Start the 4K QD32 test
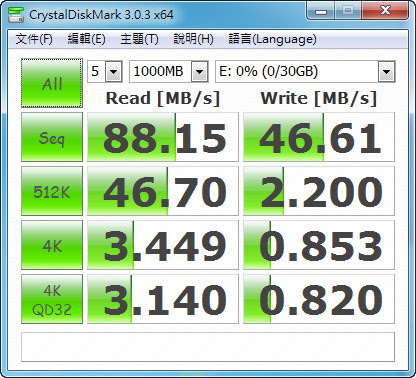This screenshot has height=378, width=416. pos(52,299)
